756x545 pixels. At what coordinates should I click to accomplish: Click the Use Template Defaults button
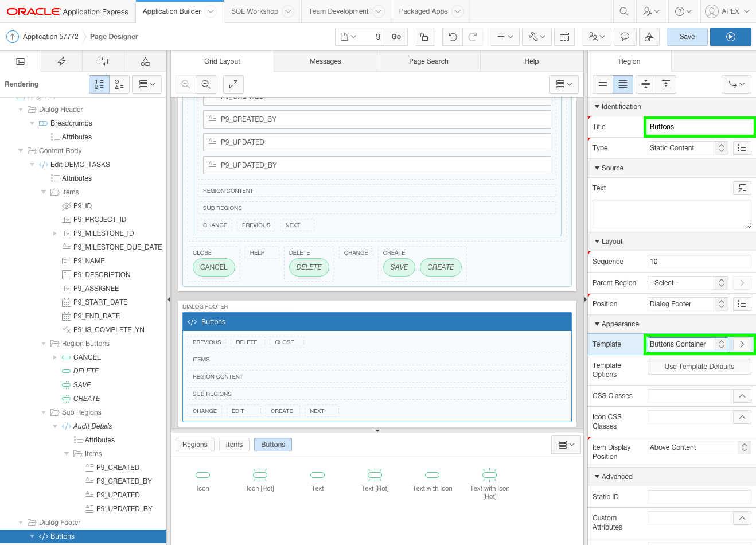[699, 367]
